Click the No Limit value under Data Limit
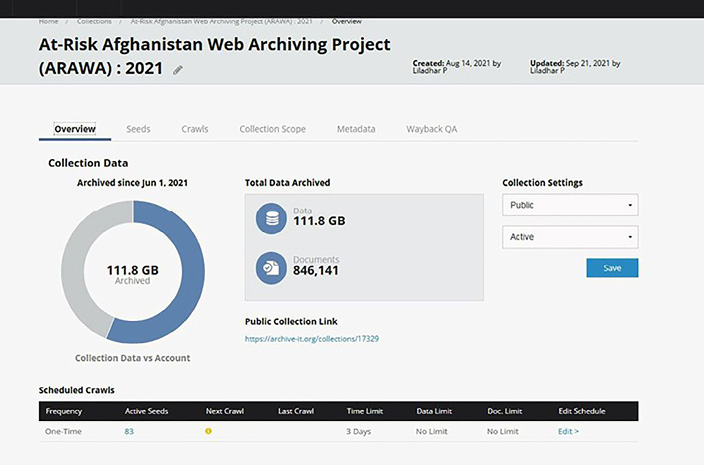Image resolution: width=704 pixels, height=465 pixels. (x=431, y=431)
